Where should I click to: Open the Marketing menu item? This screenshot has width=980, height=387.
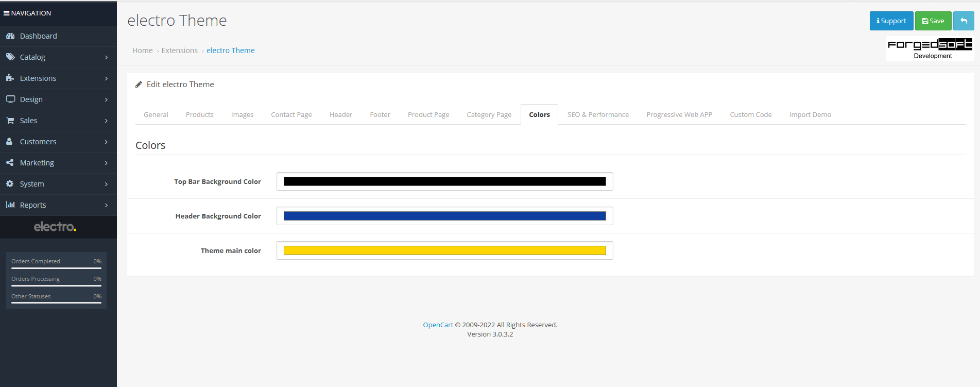pos(58,163)
